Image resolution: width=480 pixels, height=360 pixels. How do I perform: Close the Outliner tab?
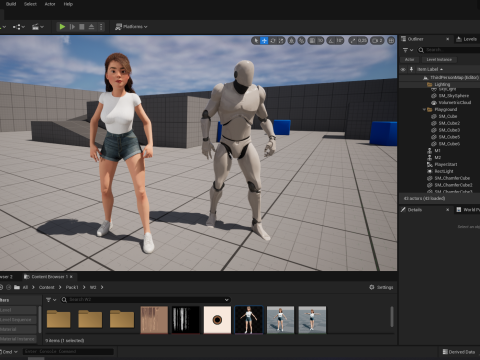448,39
